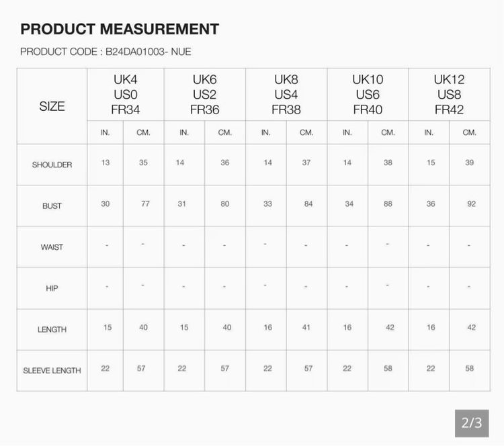The width and height of the screenshot is (504, 446).
Task: Select the UK12 US8 FR42 size header
Action: pyautogui.click(x=449, y=95)
